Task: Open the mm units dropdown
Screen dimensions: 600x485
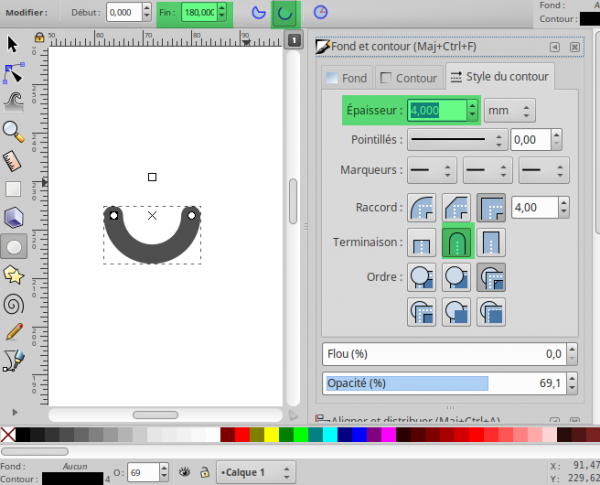Action: [509, 111]
